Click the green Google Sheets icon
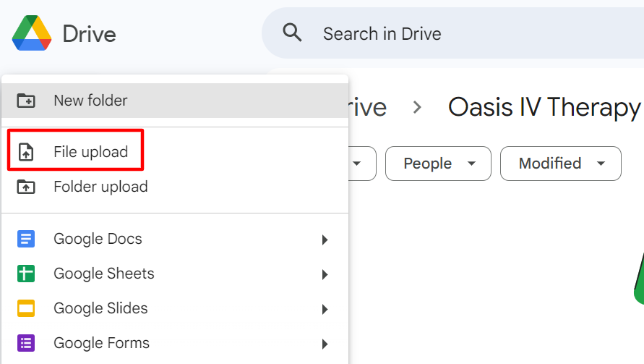Viewport: 644px width, 364px height. tap(26, 274)
